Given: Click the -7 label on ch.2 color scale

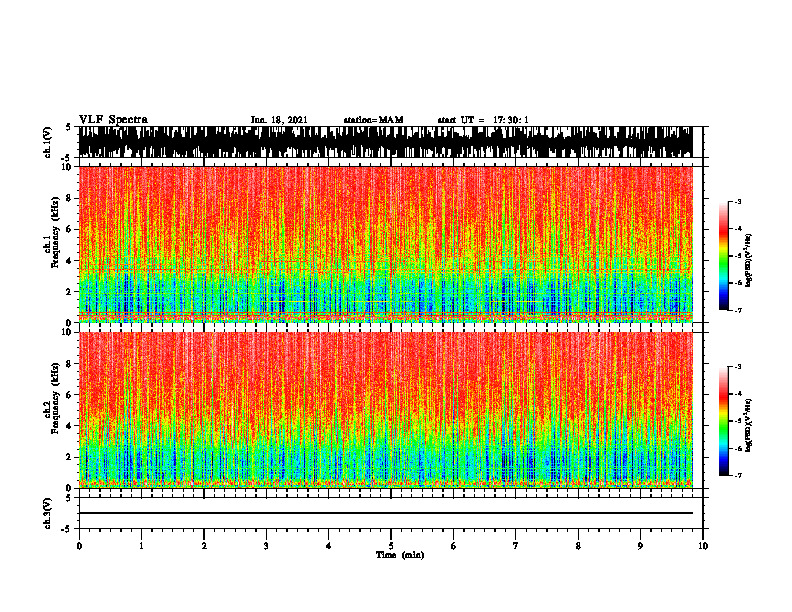Looking at the screenshot, I should point(738,476).
